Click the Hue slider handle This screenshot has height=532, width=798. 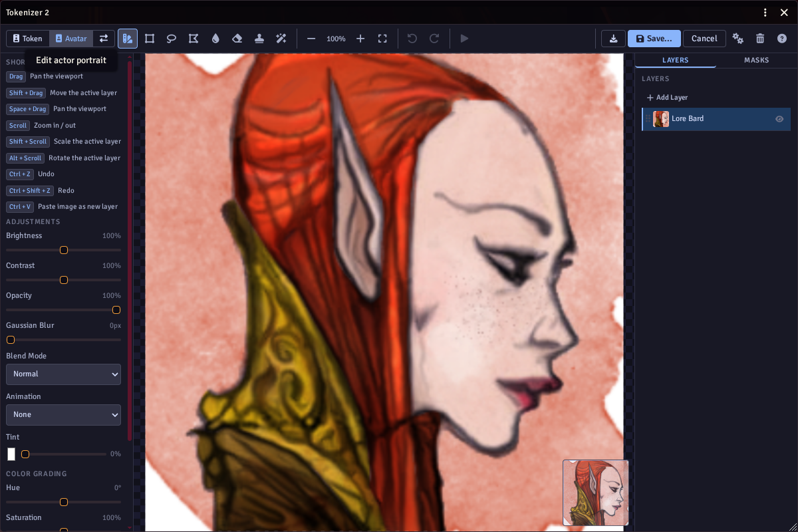(64, 502)
